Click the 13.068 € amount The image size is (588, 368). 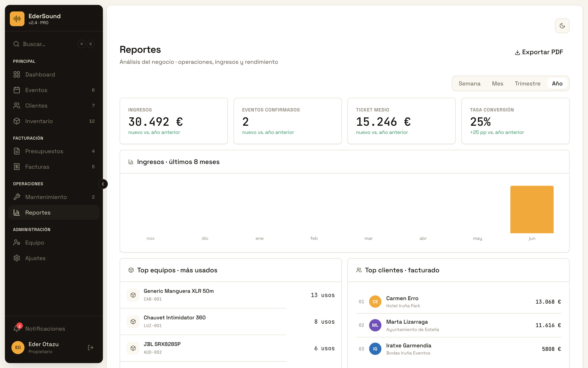coord(548,302)
